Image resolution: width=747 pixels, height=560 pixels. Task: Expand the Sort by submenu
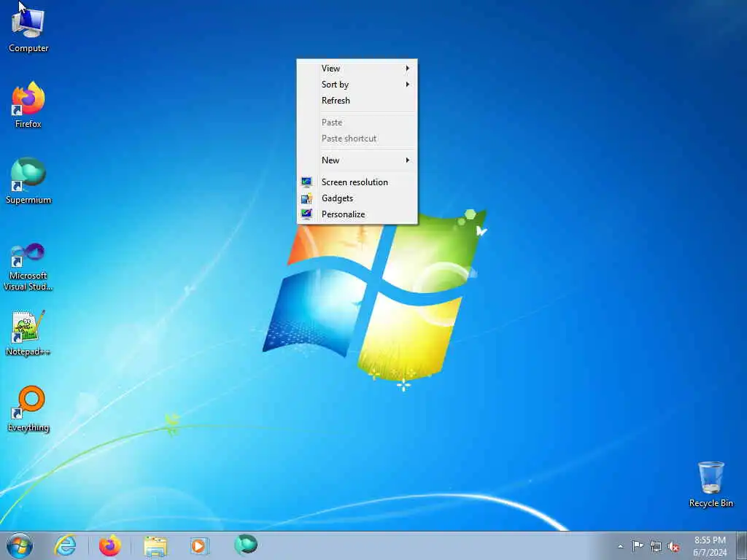pyautogui.click(x=357, y=85)
